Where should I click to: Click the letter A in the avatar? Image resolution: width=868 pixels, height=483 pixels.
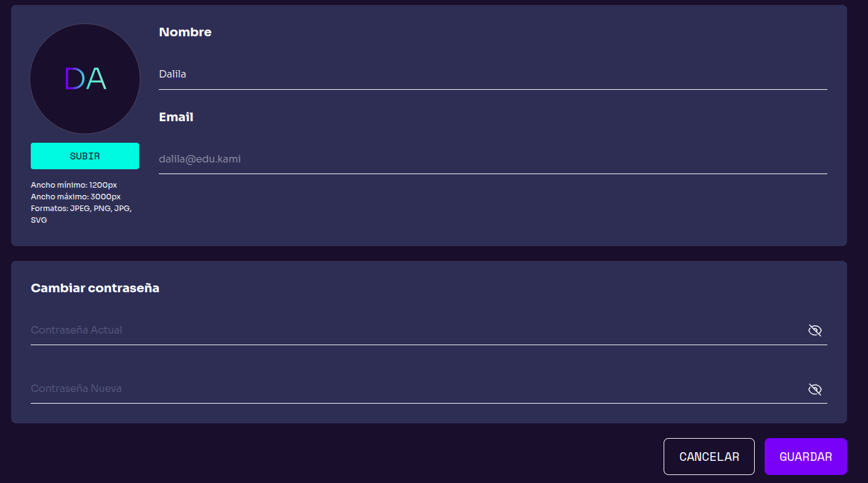[96, 79]
